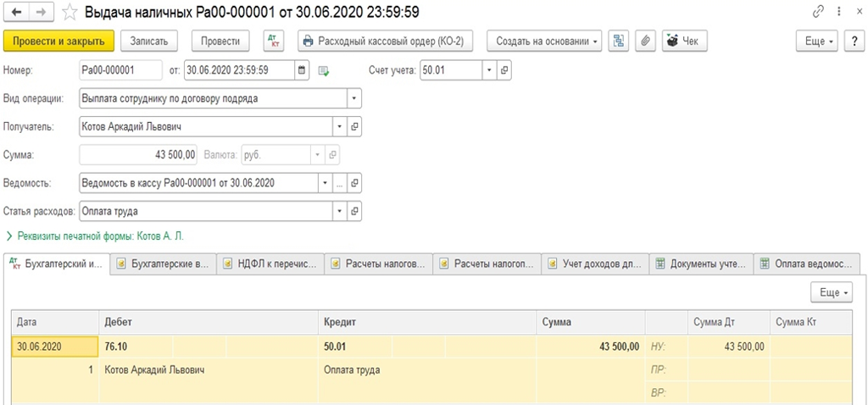Viewport: 868px width, 405px height.
Task: Open Получатель Котов Аркадий Львович form icon
Action: (x=355, y=127)
